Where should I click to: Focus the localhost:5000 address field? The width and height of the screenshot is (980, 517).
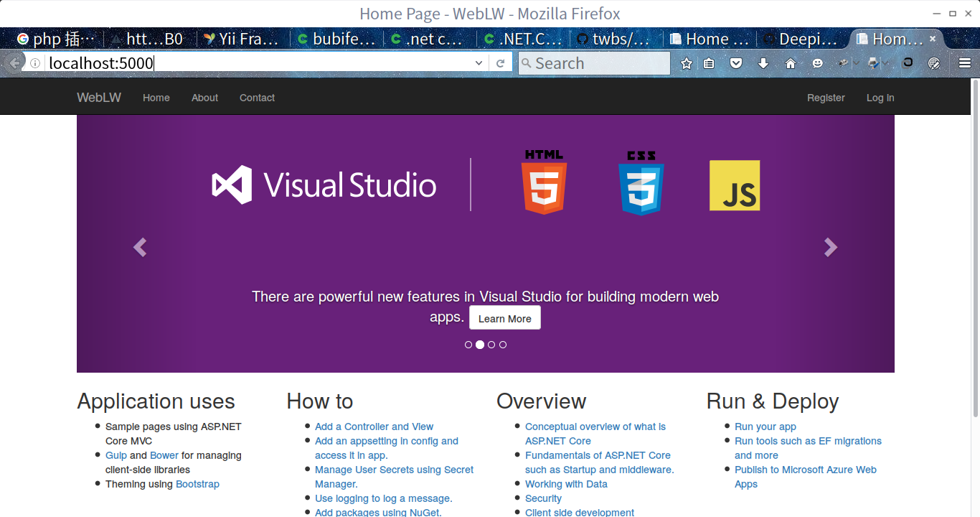pos(258,63)
